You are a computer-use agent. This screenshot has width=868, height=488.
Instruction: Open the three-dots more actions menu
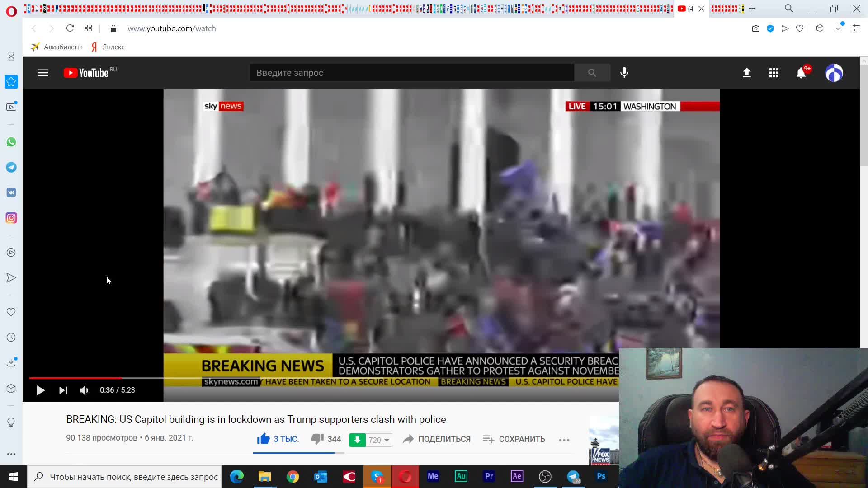tap(564, 440)
